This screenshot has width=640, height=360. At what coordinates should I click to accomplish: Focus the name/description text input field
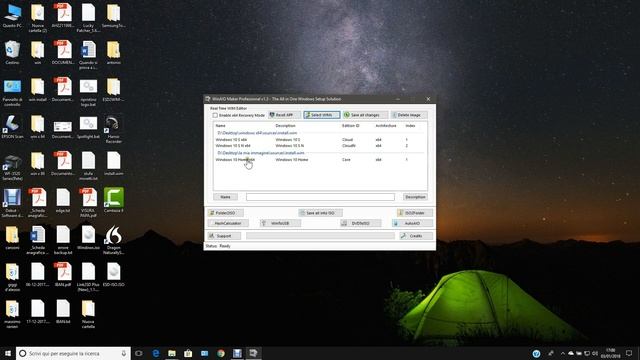coord(320,197)
